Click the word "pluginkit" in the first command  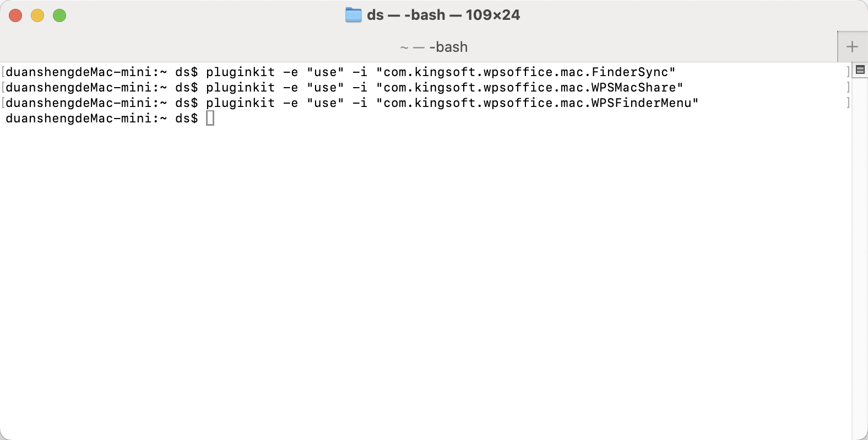click(240, 72)
